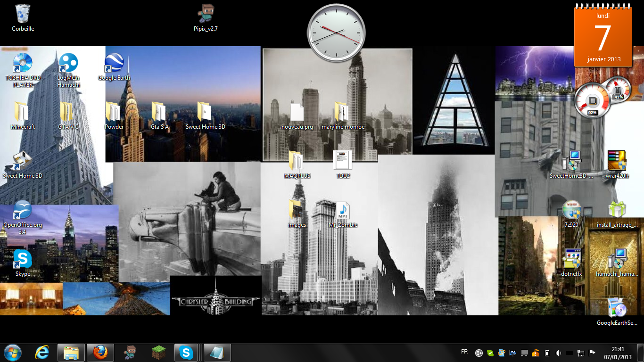Click the FR language indicator
The image size is (644, 362).
tap(464, 352)
